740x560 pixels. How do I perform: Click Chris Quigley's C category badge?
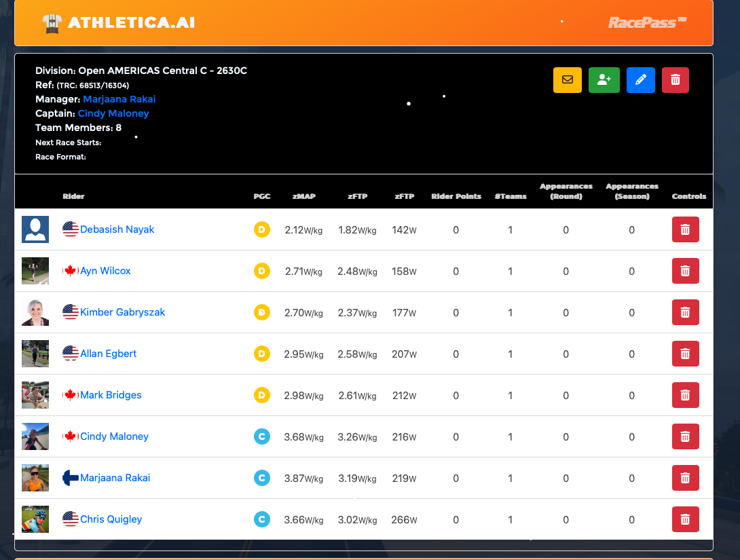click(262, 519)
